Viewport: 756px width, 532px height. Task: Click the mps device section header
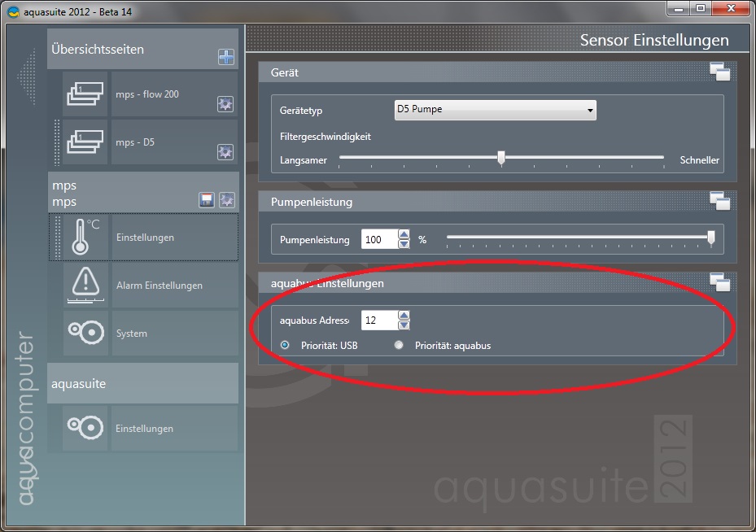(x=142, y=193)
